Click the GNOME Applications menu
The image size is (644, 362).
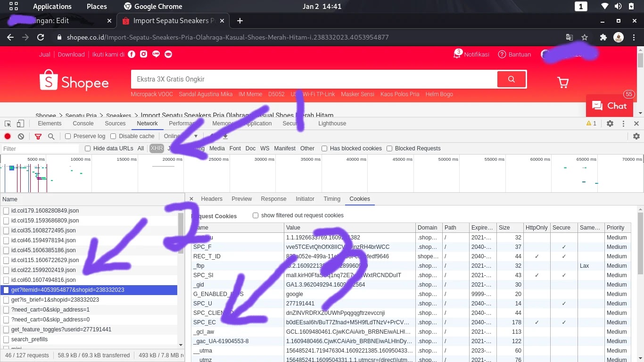52,7
